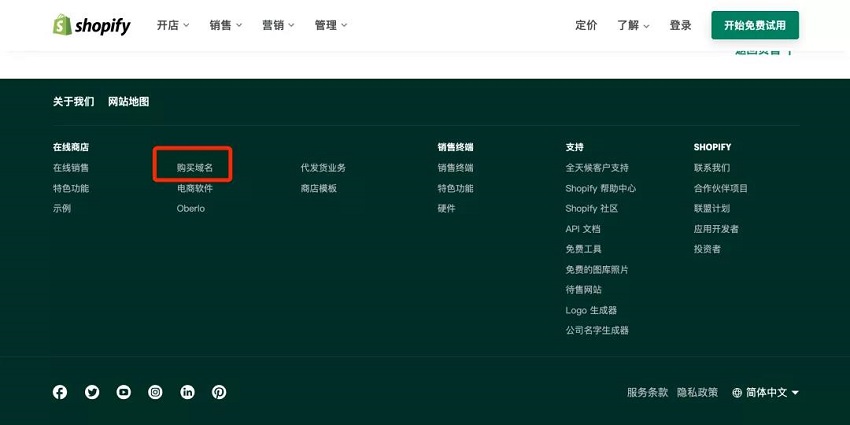Open Shopify 帮助中心 link

tap(601, 188)
